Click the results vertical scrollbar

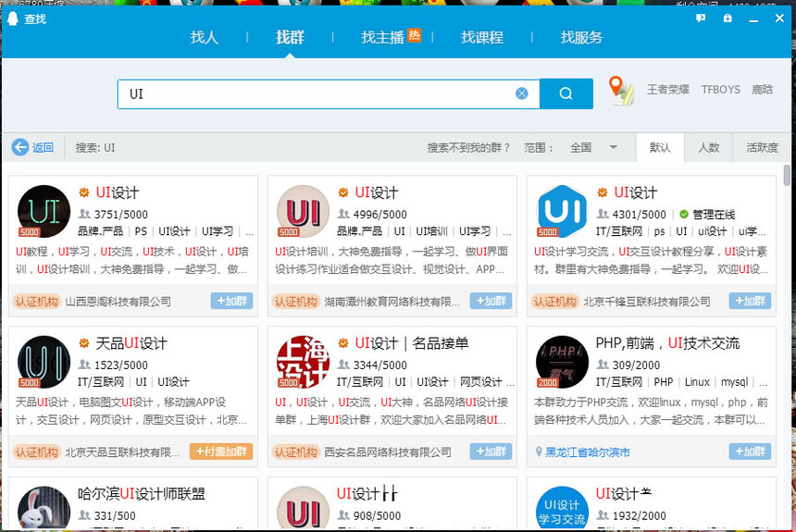point(787,176)
